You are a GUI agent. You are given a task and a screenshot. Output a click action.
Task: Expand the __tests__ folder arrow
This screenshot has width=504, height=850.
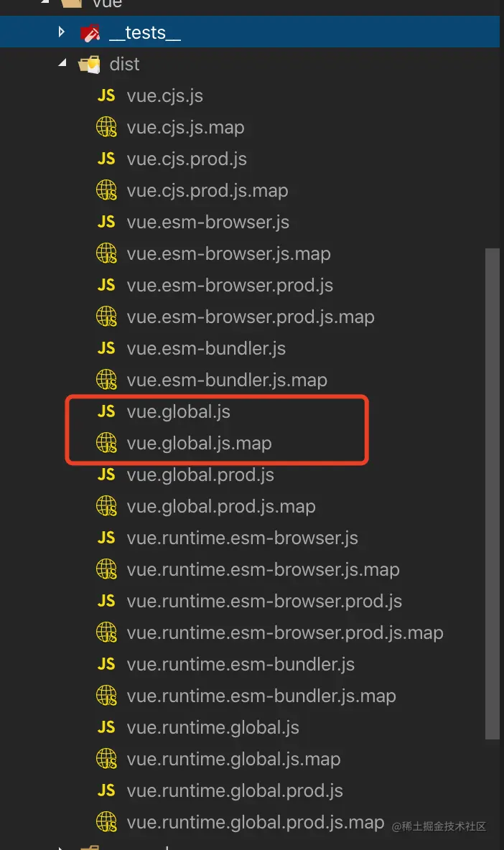pyautogui.click(x=61, y=32)
